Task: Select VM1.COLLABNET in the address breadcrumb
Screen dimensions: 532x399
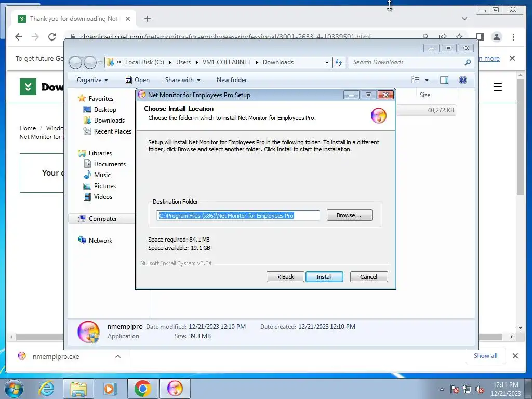Action: (227, 62)
